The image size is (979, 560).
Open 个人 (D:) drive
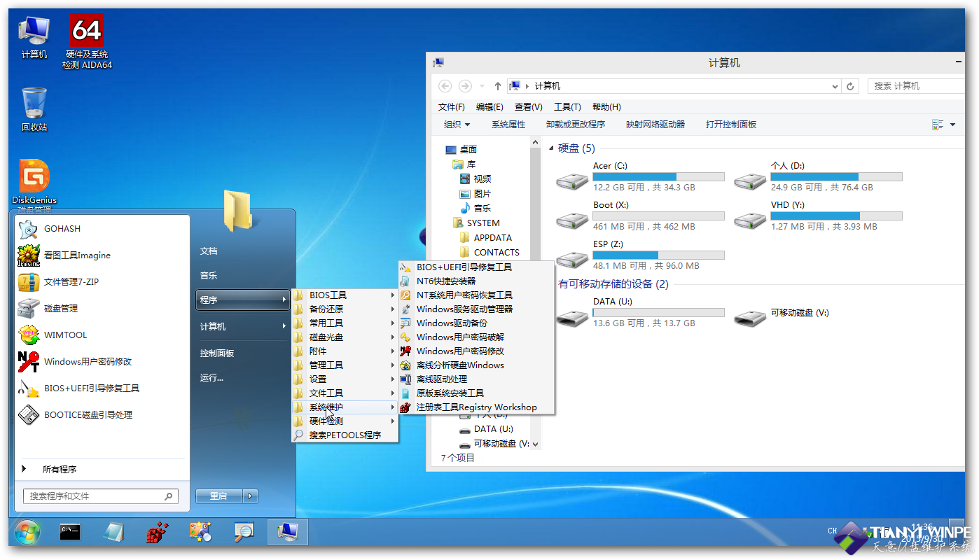[x=818, y=176]
